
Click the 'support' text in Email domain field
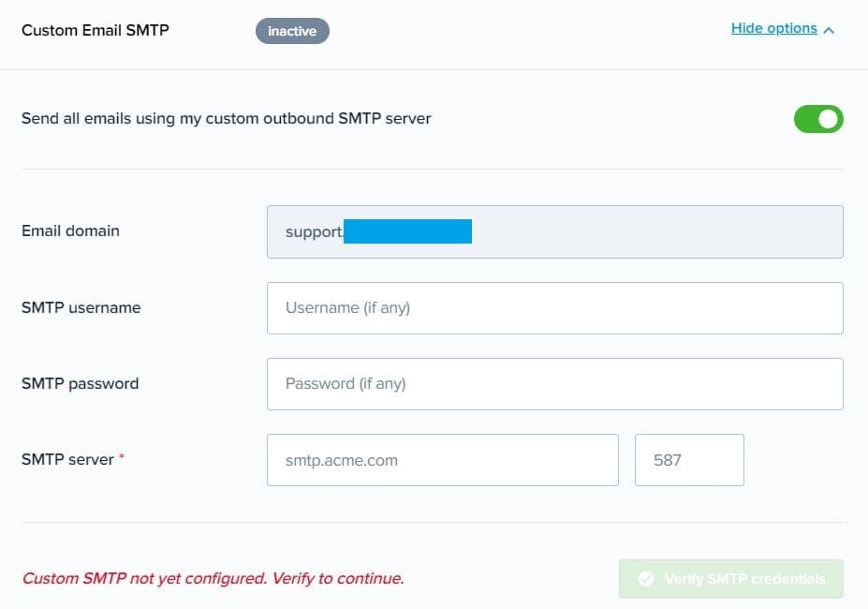pyautogui.click(x=314, y=231)
